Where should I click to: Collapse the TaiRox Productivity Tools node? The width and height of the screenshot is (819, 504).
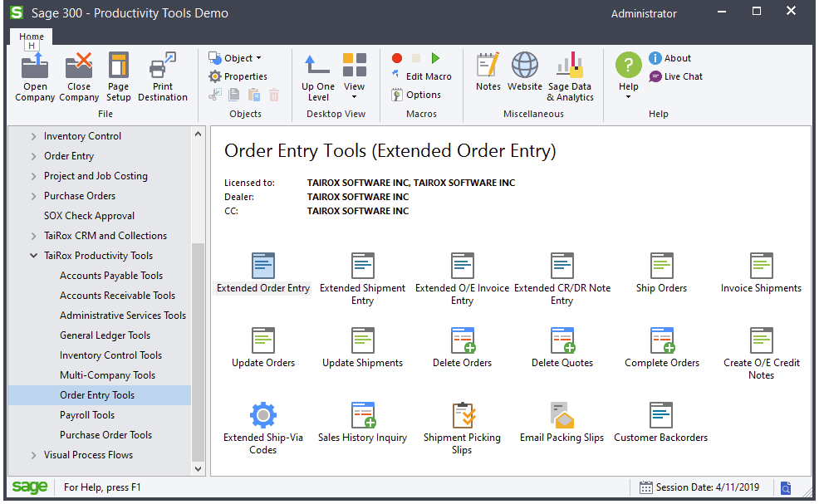pyautogui.click(x=33, y=256)
